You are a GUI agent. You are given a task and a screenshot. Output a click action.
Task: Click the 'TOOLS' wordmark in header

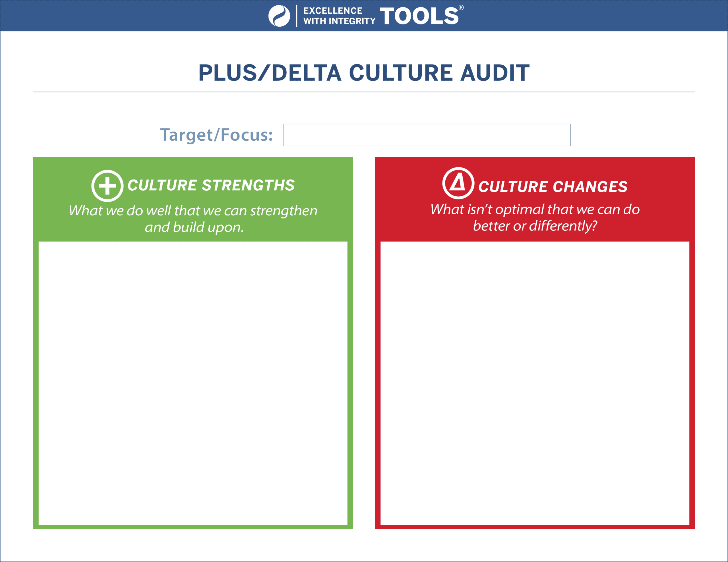(419, 16)
